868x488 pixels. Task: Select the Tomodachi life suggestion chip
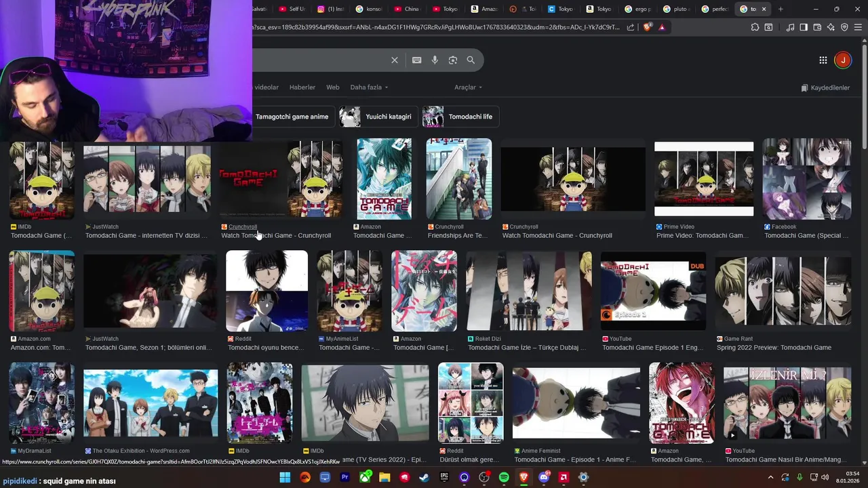[x=460, y=117]
